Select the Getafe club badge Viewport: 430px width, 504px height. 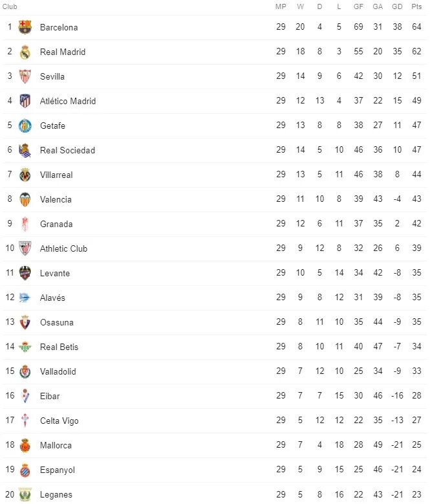pyautogui.click(x=25, y=126)
